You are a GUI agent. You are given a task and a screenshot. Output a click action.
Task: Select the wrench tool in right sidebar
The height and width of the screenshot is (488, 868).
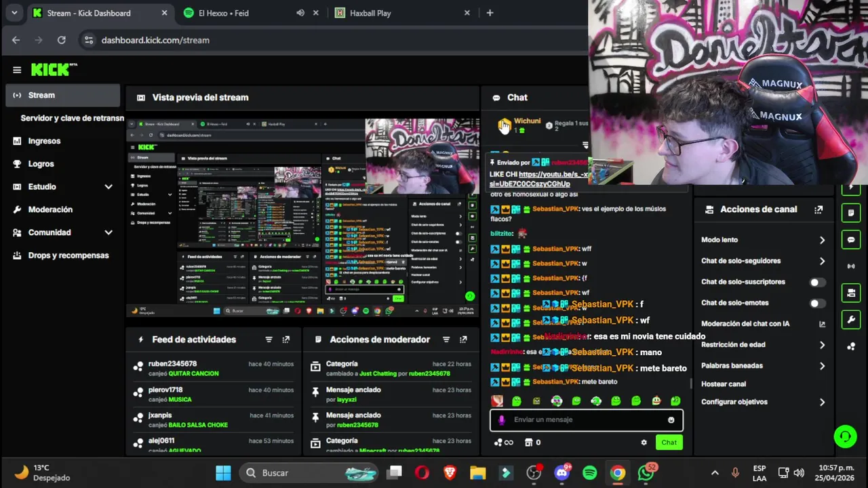pos(851,319)
